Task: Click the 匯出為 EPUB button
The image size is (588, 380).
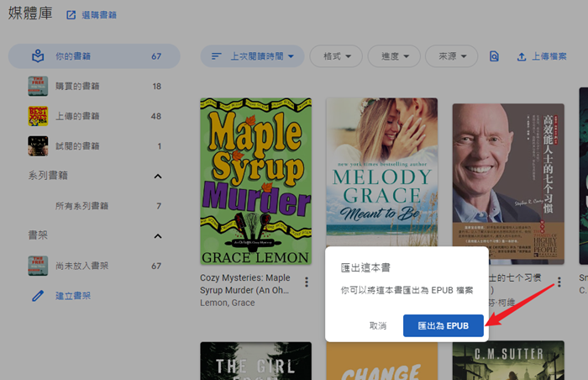Action: click(x=444, y=325)
